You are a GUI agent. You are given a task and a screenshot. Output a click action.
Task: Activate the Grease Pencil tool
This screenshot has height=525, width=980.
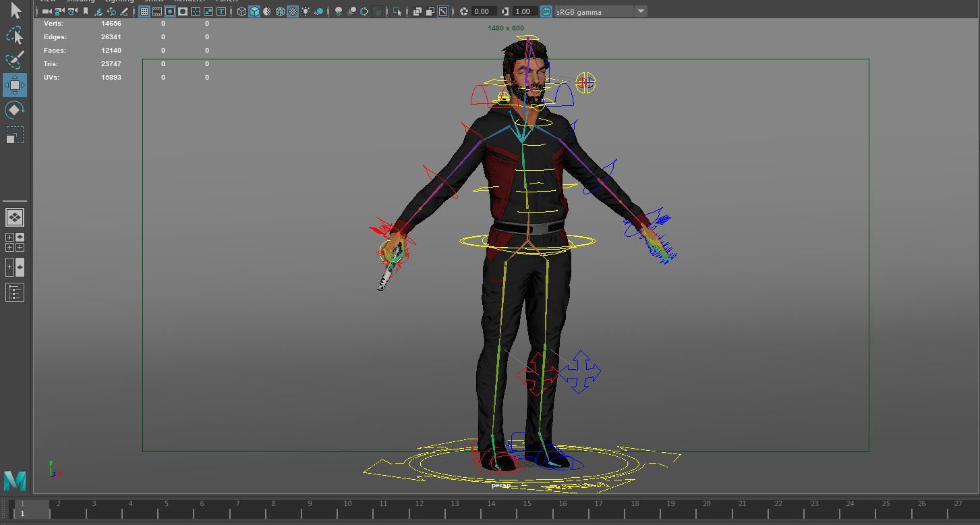click(124, 11)
